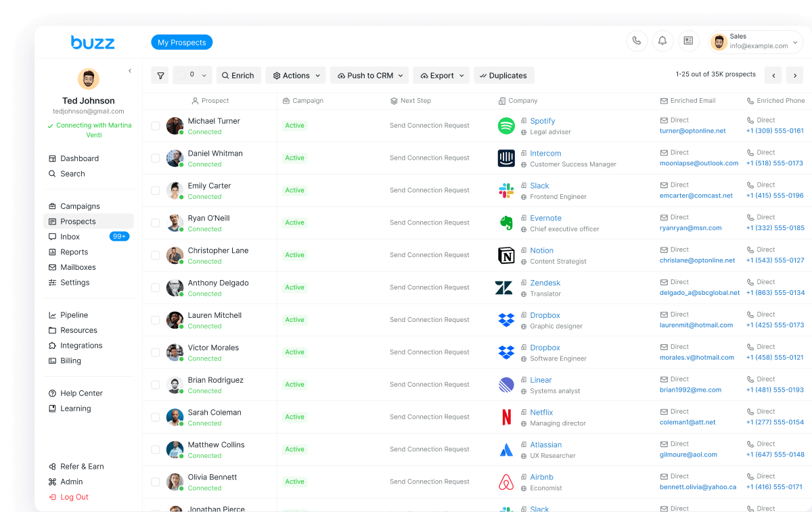Click the phone call icon in header
812x512 pixels.
pyautogui.click(x=636, y=41)
